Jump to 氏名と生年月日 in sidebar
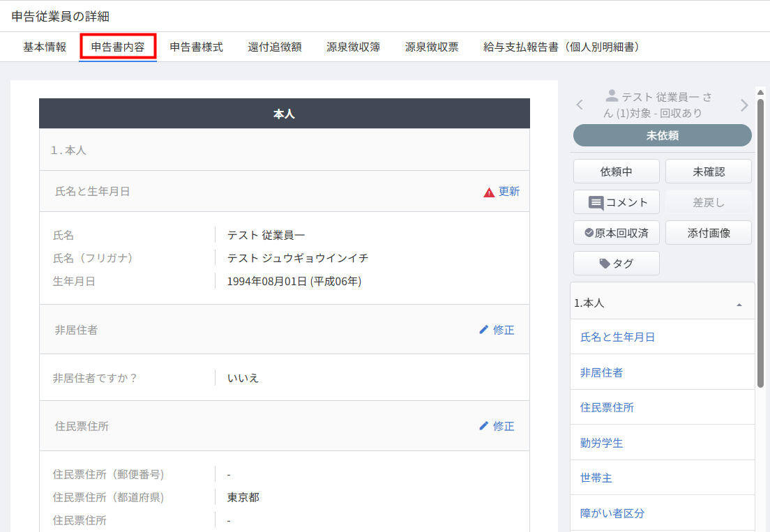Screen dimensions: 770x532 pyautogui.click(x=617, y=337)
